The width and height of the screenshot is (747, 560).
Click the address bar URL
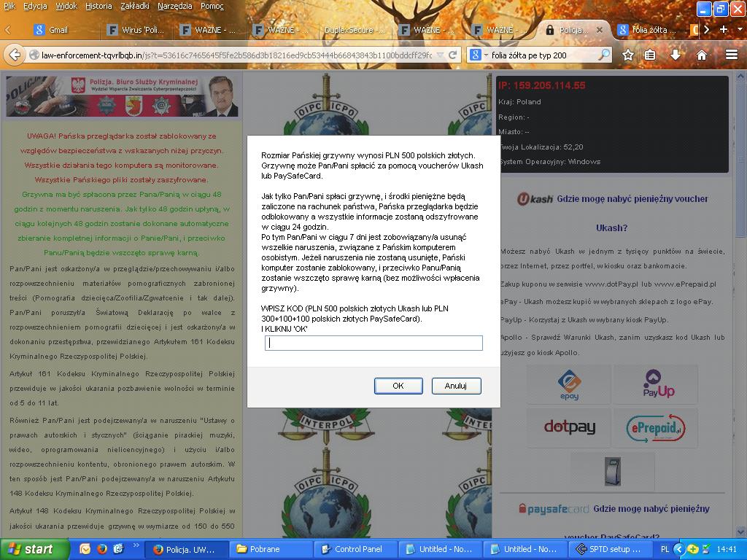pos(236,55)
